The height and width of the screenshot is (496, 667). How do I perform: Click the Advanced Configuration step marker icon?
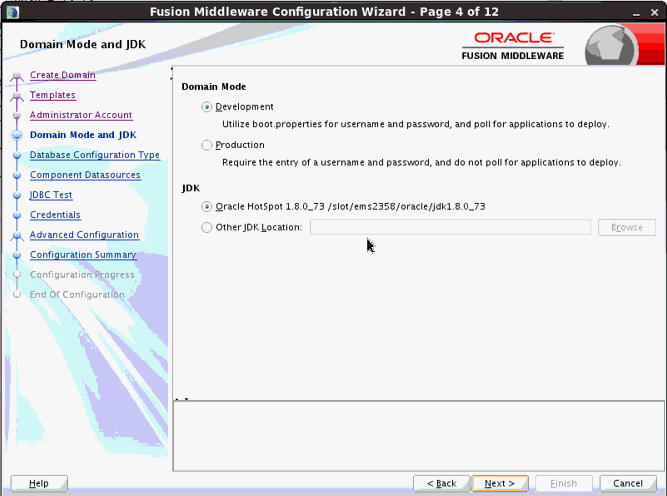pos(17,235)
